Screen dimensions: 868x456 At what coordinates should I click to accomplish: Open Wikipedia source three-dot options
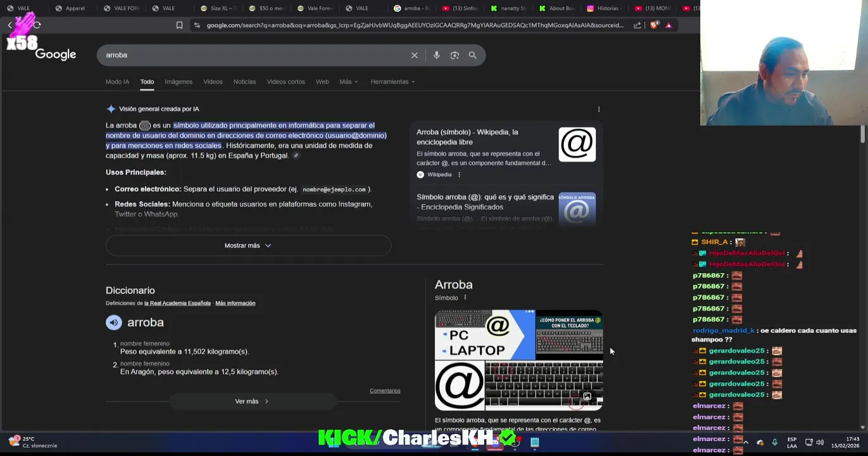click(459, 175)
